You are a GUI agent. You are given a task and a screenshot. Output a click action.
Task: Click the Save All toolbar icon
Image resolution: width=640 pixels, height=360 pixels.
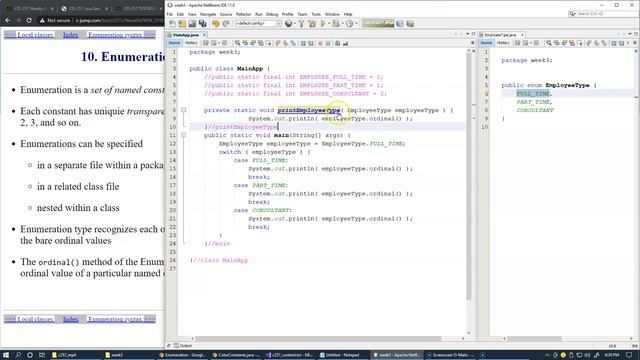[x=202, y=24]
